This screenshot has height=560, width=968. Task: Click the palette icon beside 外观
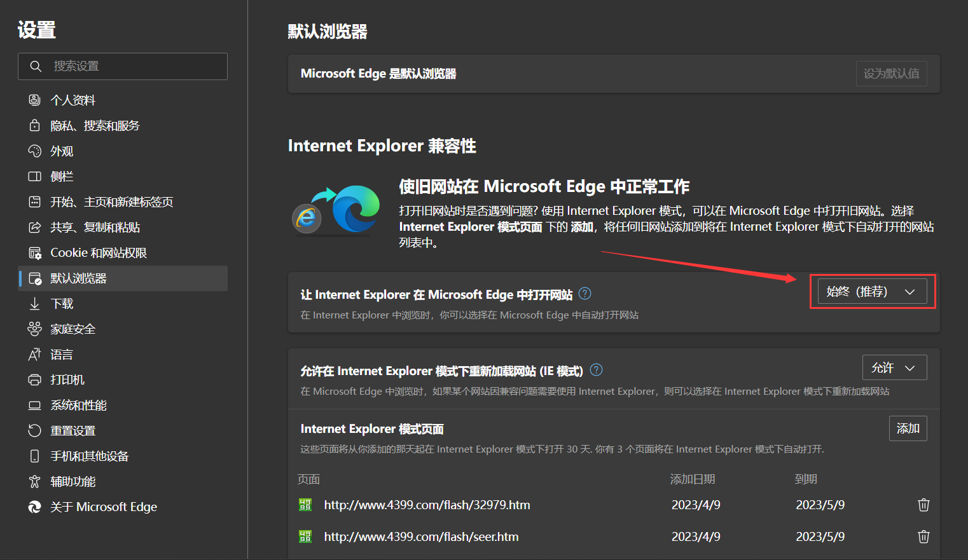tap(35, 151)
